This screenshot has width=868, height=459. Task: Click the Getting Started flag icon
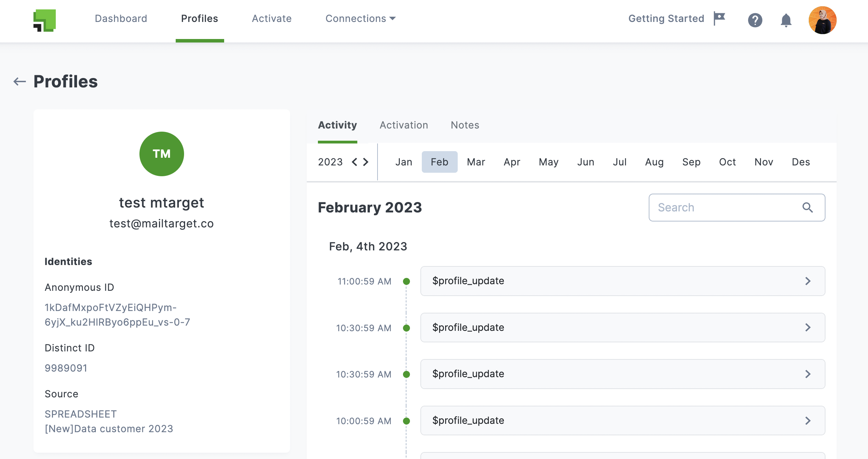point(719,18)
